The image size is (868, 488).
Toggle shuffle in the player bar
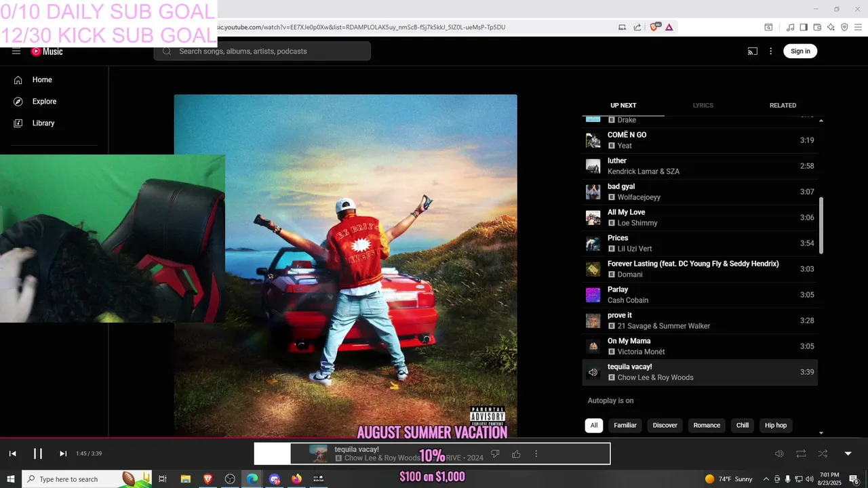tap(823, 453)
